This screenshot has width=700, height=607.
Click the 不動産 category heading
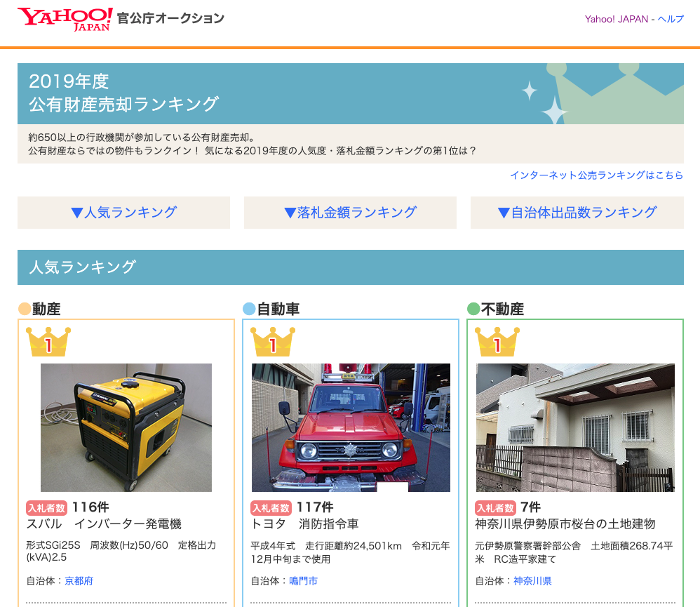(503, 309)
